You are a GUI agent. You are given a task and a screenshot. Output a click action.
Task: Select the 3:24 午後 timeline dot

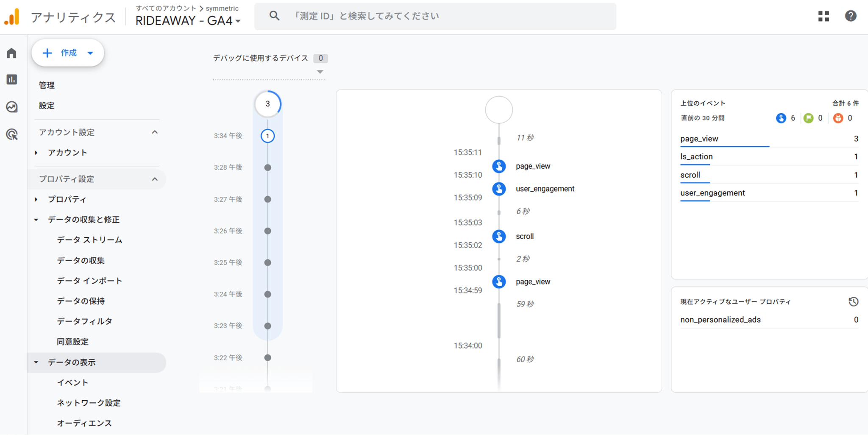coord(267,294)
